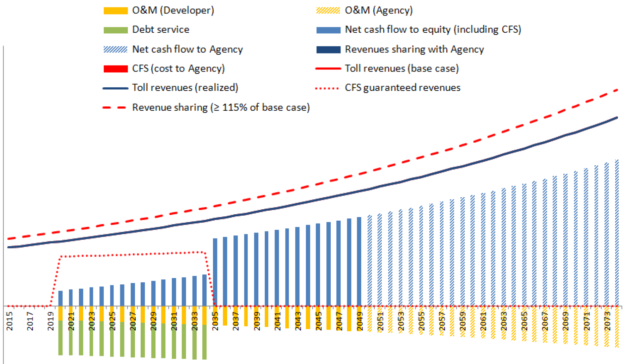This screenshot has width=631, height=364.
Task: Click the 2045 axis year label
Action: pyautogui.click(x=318, y=321)
